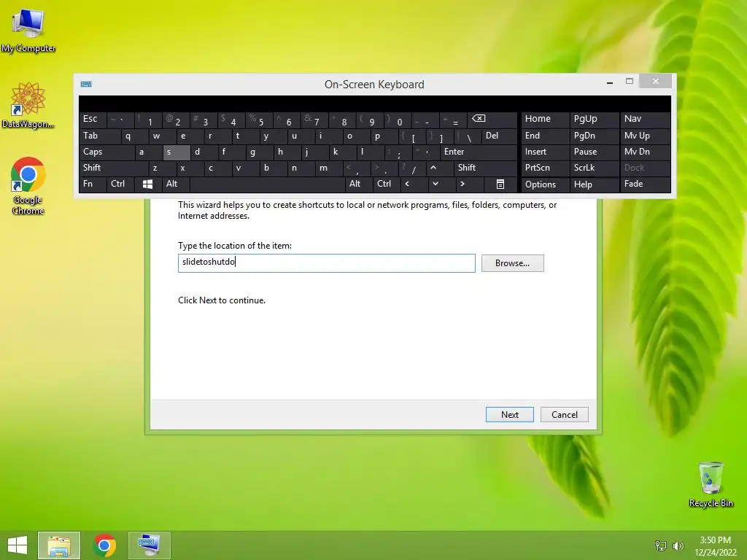This screenshot has width=747, height=560.
Task: Click the Insert key
Action: point(545,152)
